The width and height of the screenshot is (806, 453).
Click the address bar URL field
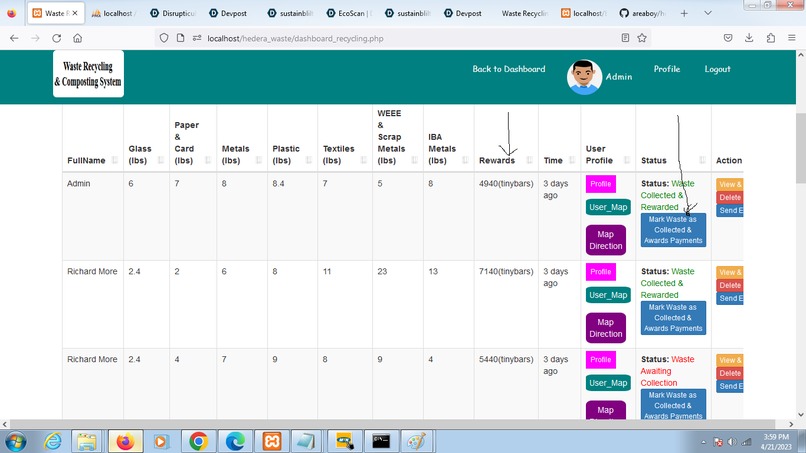(x=401, y=38)
